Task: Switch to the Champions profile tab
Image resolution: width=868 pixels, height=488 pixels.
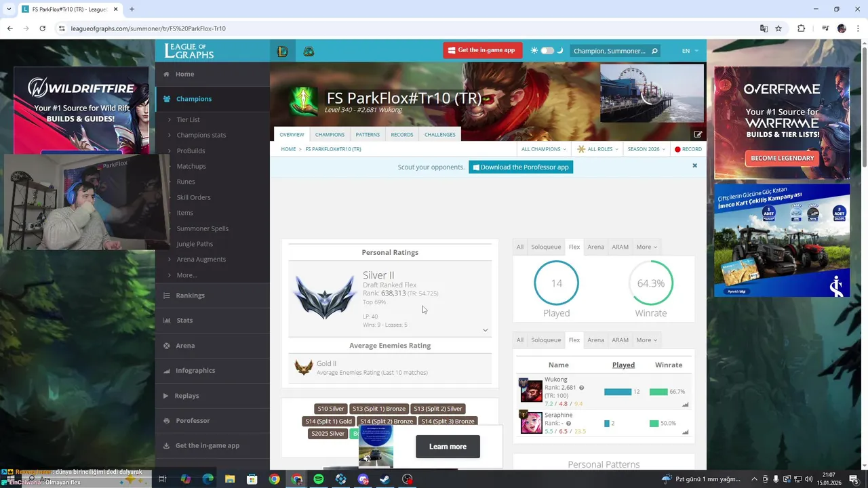Action: tap(330, 134)
